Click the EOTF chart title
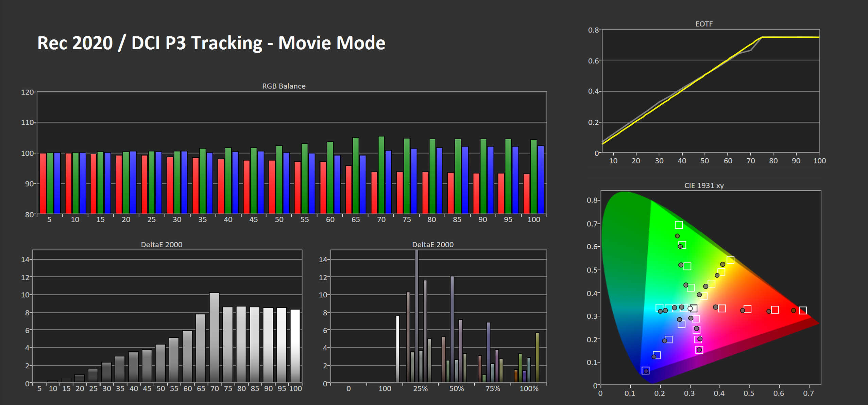This screenshot has height=405, width=868. (x=703, y=24)
